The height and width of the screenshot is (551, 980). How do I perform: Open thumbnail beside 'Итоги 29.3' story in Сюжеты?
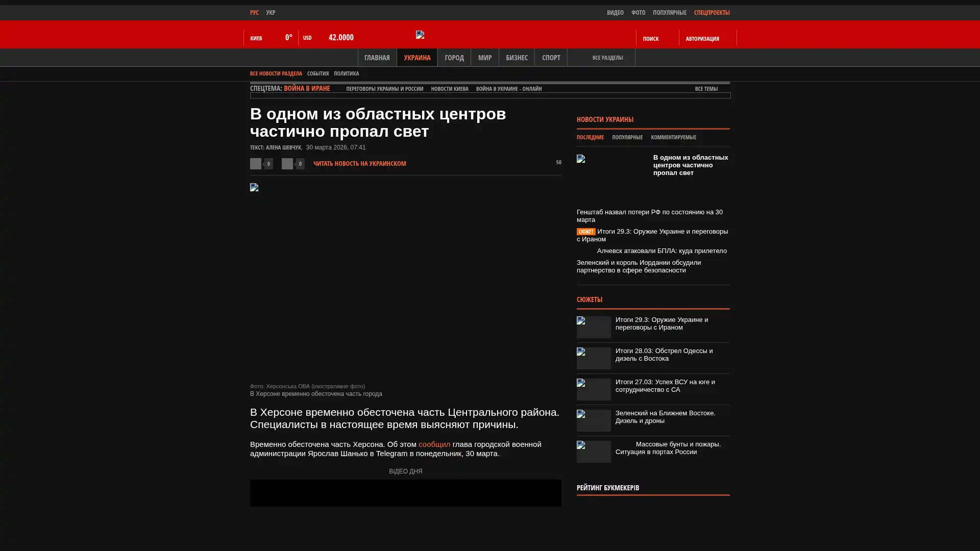pyautogui.click(x=594, y=327)
